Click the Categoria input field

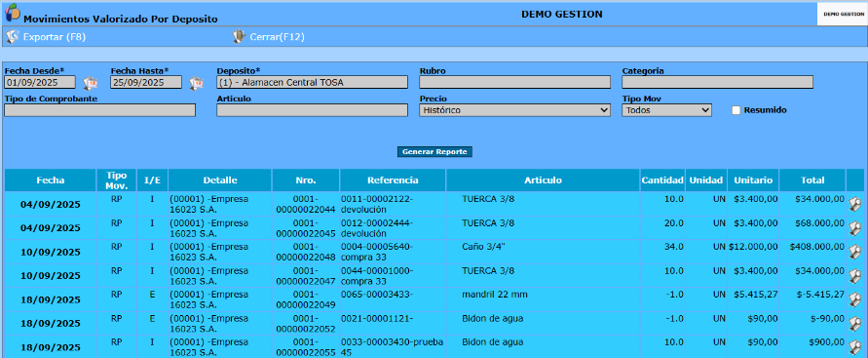[717, 83]
